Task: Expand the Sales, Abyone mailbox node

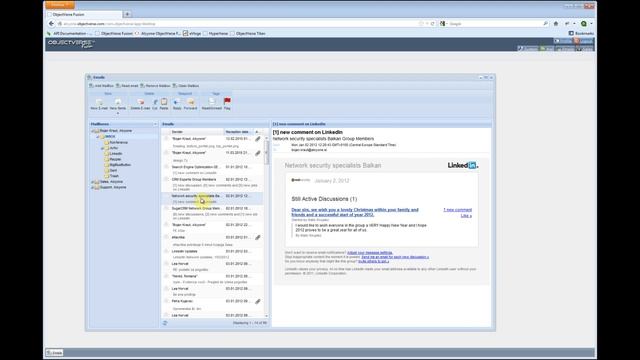Action: 93,182
